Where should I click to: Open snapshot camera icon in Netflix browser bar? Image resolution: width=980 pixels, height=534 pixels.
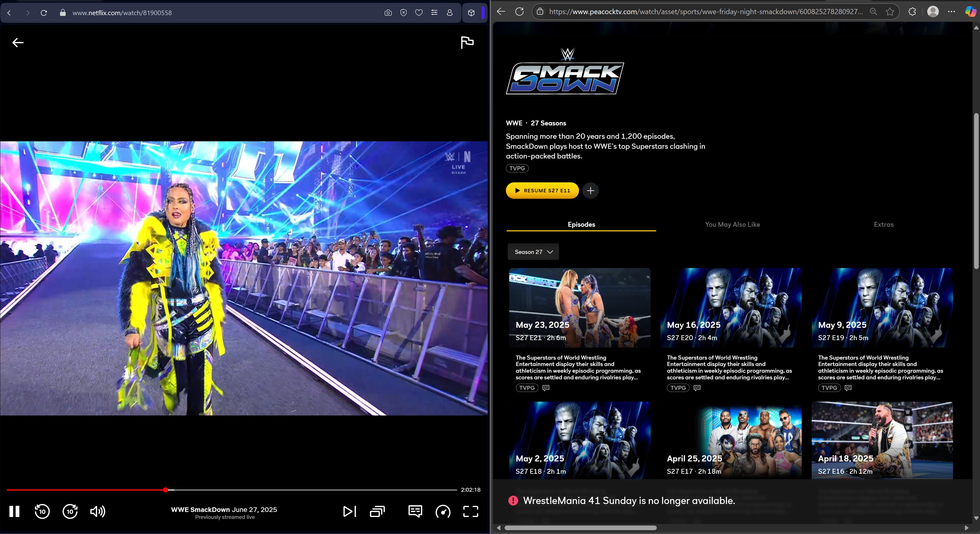pyautogui.click(x=388, y=13)
